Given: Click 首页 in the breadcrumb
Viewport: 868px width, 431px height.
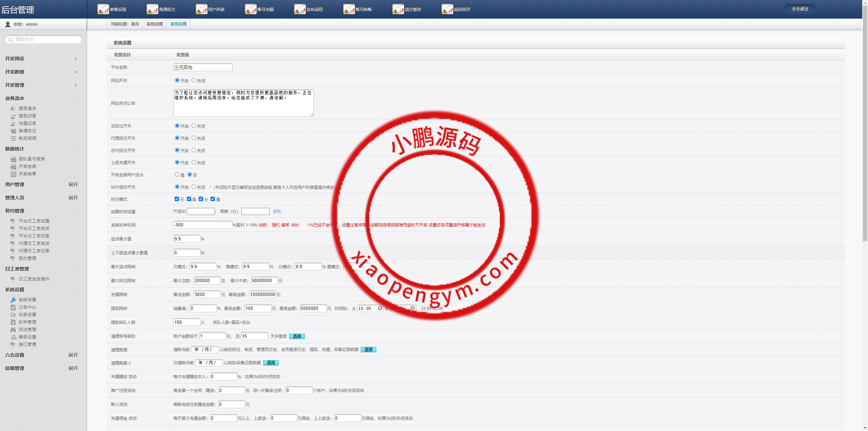Looking at the screenshot, I should pyautogui.click(x=135, y=24).
